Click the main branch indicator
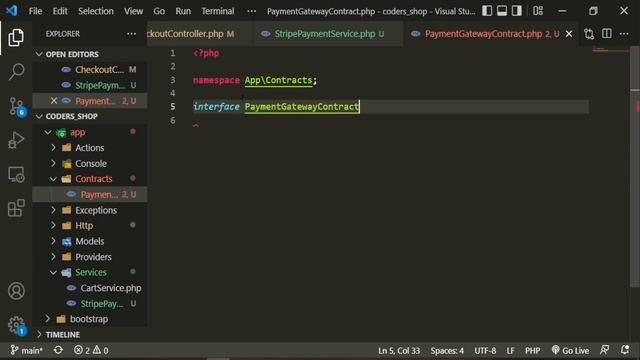Viewport: 640px width, 360px height. click(26, 350)
